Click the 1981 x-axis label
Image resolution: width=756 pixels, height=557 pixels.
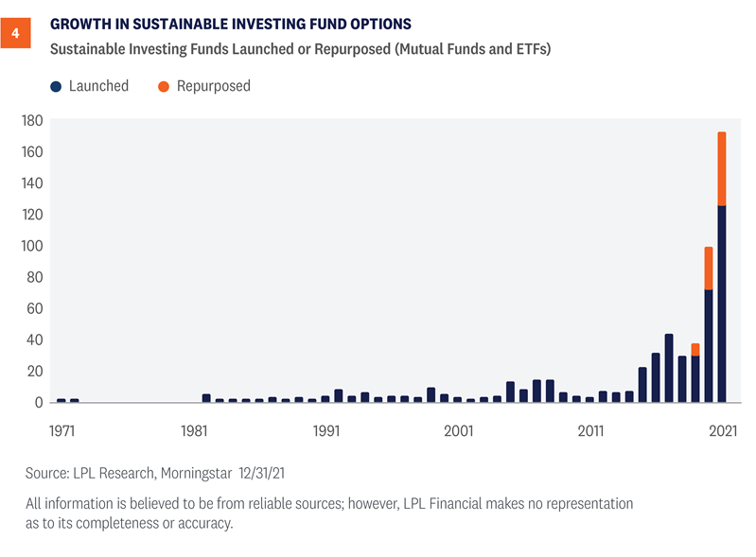tap(194, 429)
